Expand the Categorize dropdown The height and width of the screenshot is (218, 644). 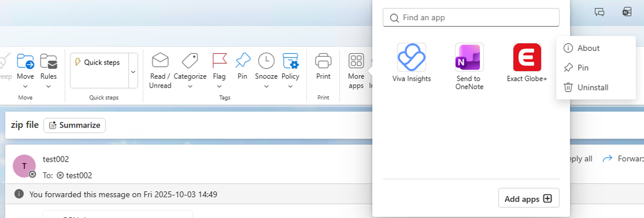(x=190, y=86)
